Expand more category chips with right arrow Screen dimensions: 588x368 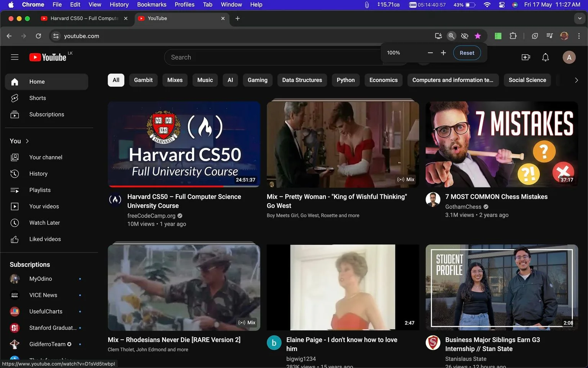tap(577, 80)
